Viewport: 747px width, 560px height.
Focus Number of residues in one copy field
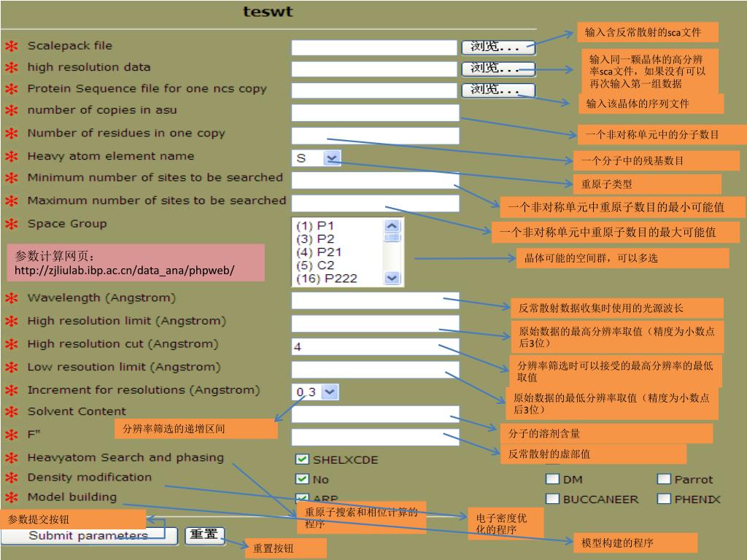tap(376, 136)
